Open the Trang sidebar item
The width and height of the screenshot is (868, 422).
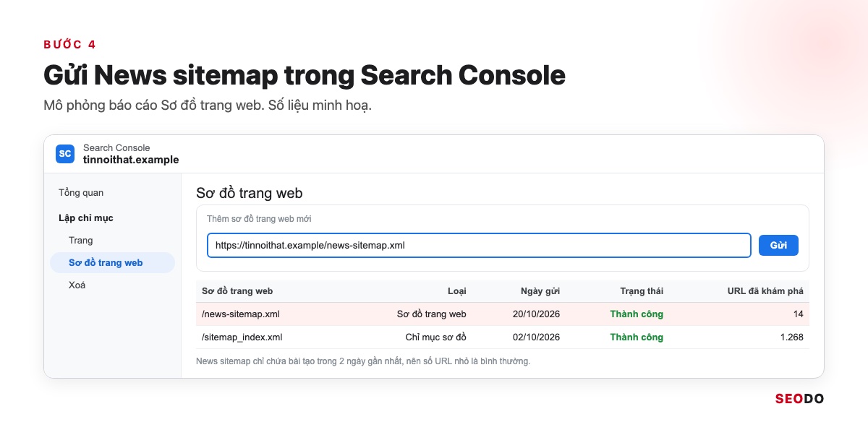point(81,241)
